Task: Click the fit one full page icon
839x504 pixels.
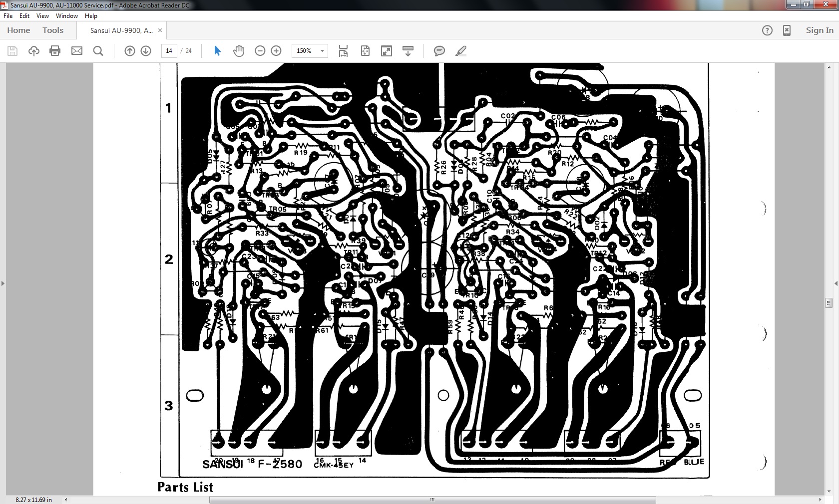Action: tap(365, 51)
